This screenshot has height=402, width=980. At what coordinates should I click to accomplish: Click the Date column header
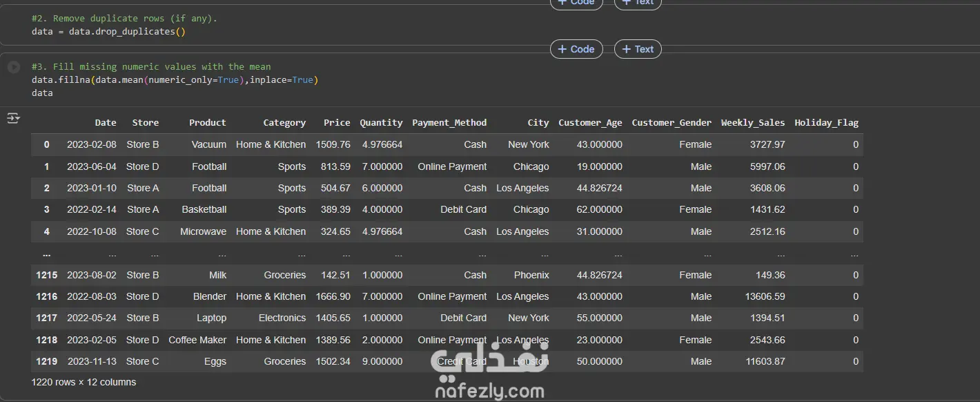[106, 123]
